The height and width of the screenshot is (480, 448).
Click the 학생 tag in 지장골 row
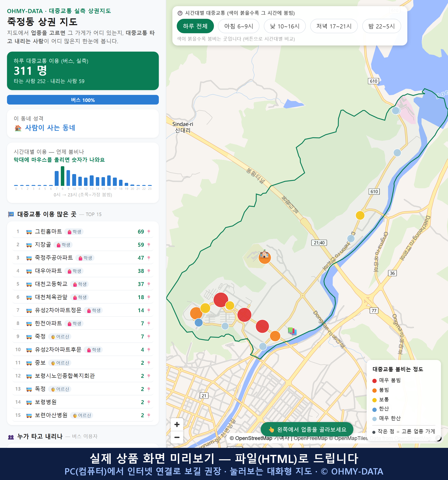pos(63,244)
